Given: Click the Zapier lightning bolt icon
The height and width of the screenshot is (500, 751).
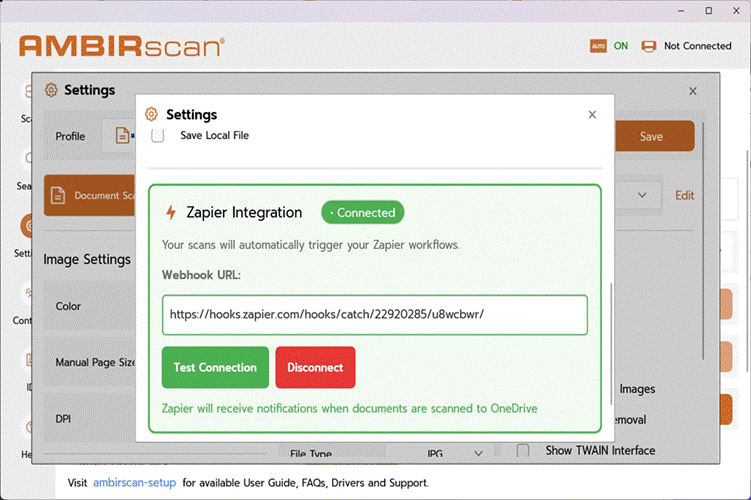Looking at the screenshot, I should (x=171, y=212).
